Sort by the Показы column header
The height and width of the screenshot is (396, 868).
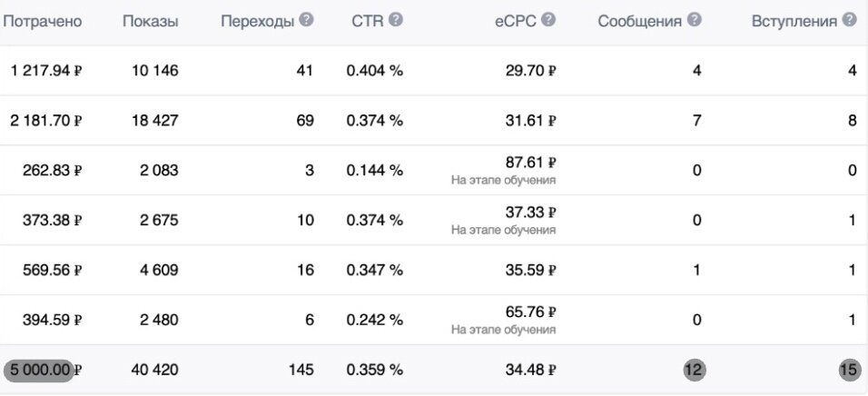pyautogui.click(x=151, y=22)
